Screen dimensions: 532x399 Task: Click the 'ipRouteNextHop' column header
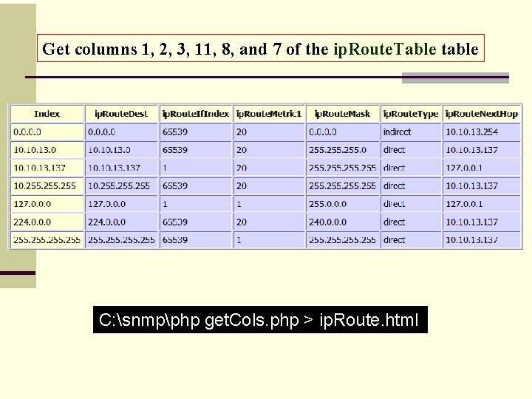(482, 114)
